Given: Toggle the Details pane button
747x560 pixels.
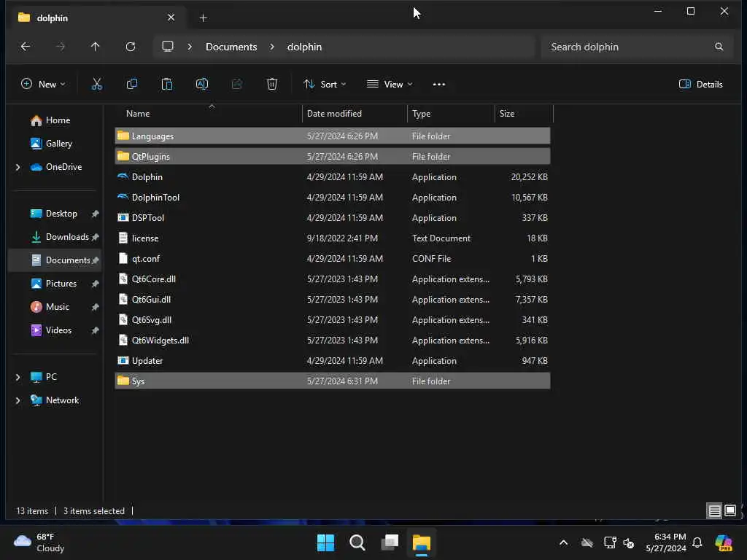Looking at the screenshot, I should (x=701, y=85).
